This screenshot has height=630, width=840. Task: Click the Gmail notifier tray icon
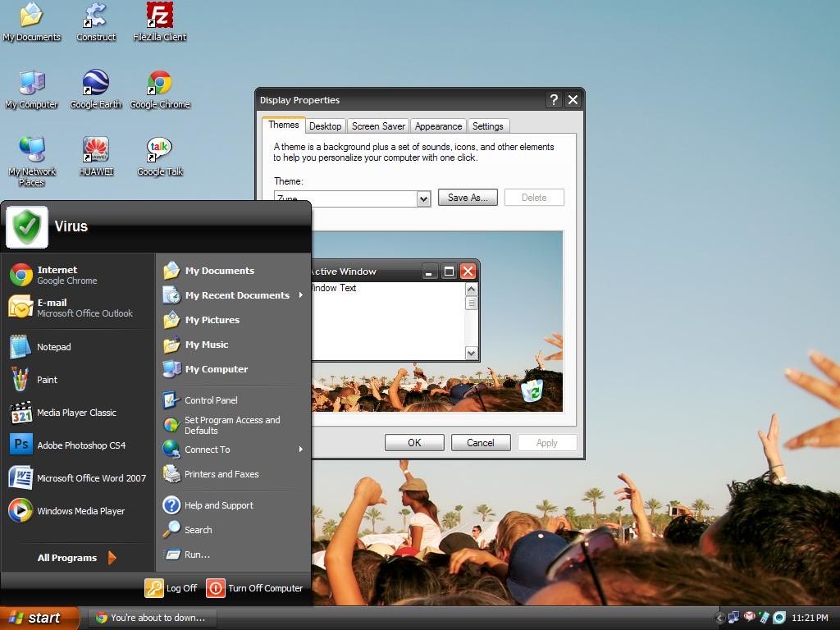coord(749,617)
